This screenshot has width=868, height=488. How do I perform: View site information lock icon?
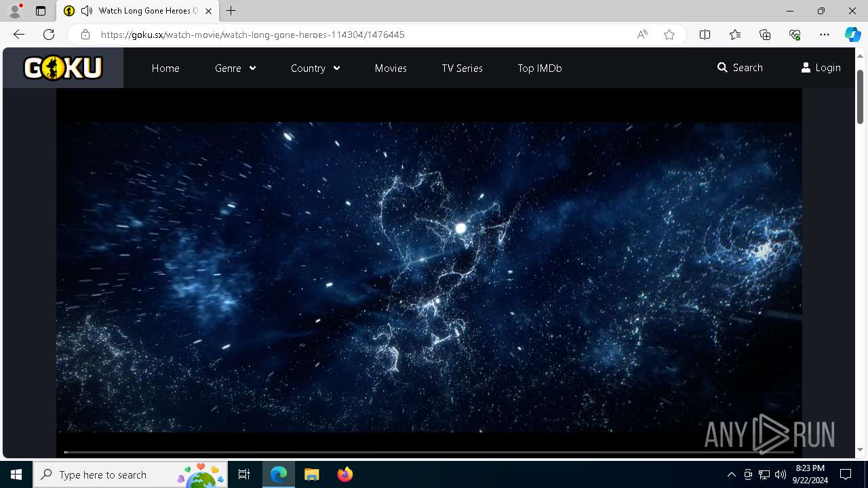point(85,35)
